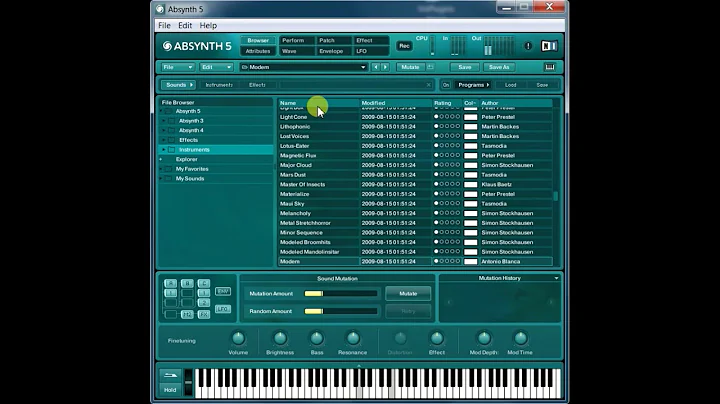Toggle the On button beside Programs
Image resolution: width=720 pixels, height=404 pixels.
tap(445, 85)
